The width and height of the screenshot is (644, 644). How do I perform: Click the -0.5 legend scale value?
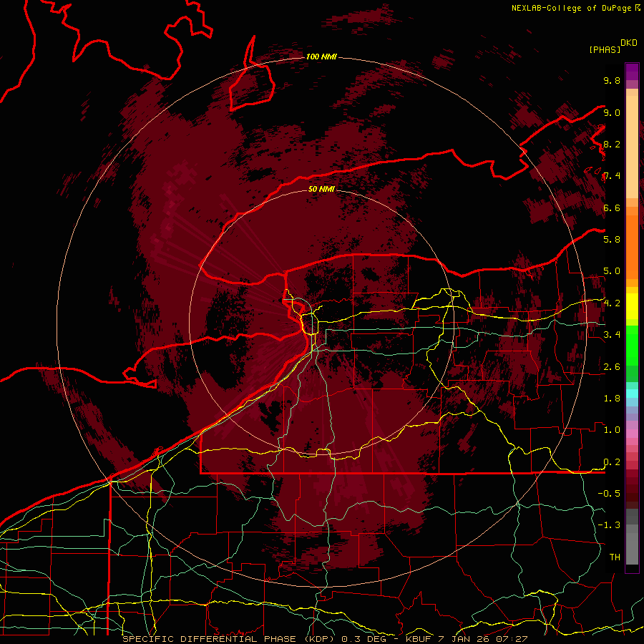pyautogui.click(x=609, y=493)
